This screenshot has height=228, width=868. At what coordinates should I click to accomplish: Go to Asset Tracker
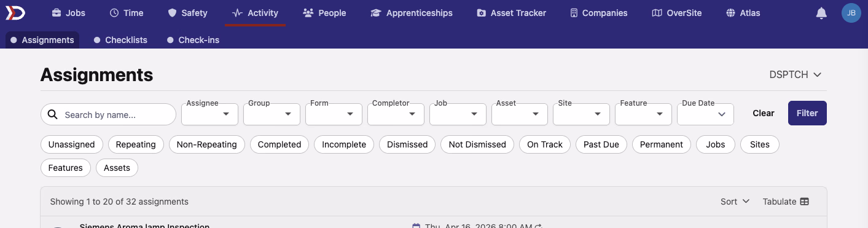coord(511,13)
